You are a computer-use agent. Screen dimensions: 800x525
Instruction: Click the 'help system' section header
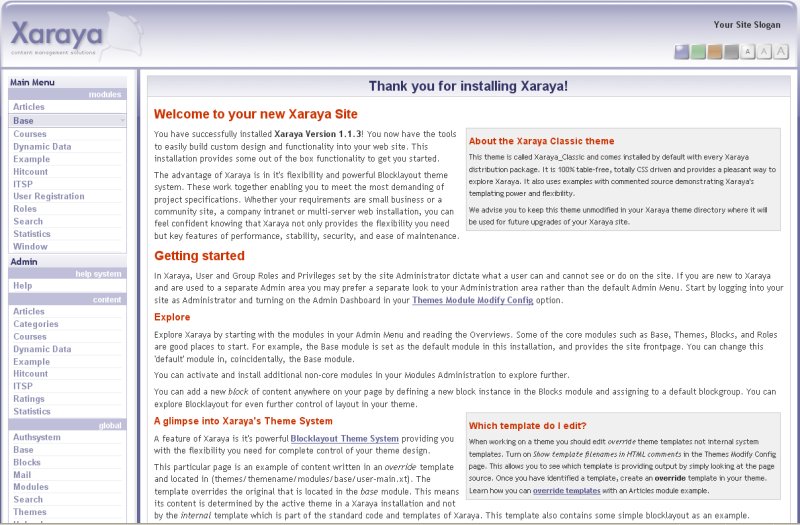[98, 274]
